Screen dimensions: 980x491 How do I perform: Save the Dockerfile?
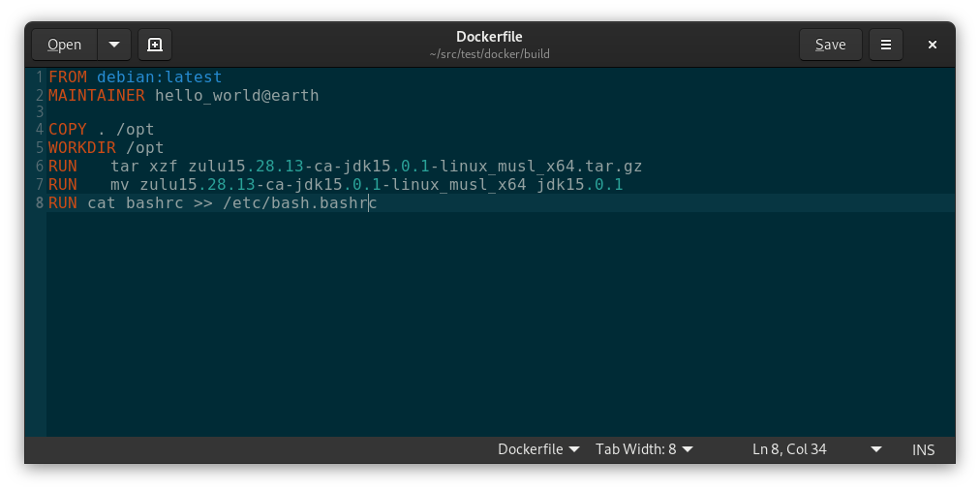[x=830, y=45]
